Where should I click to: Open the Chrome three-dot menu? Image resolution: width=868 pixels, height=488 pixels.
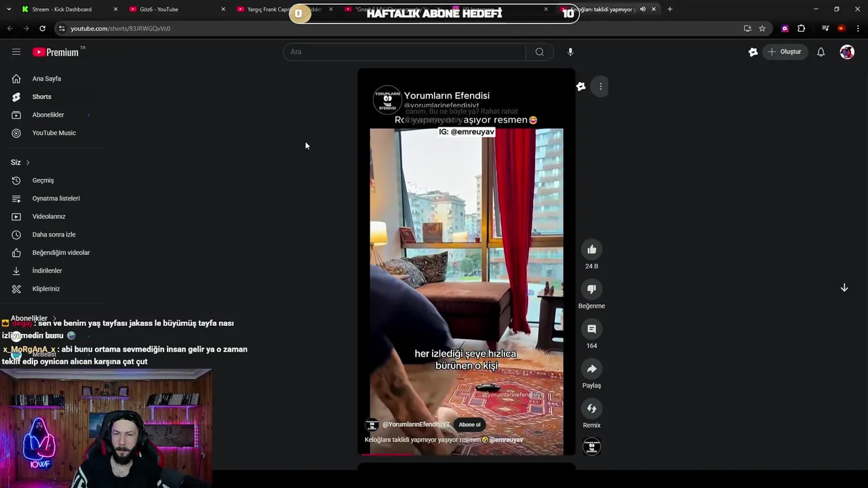point(859,28)
